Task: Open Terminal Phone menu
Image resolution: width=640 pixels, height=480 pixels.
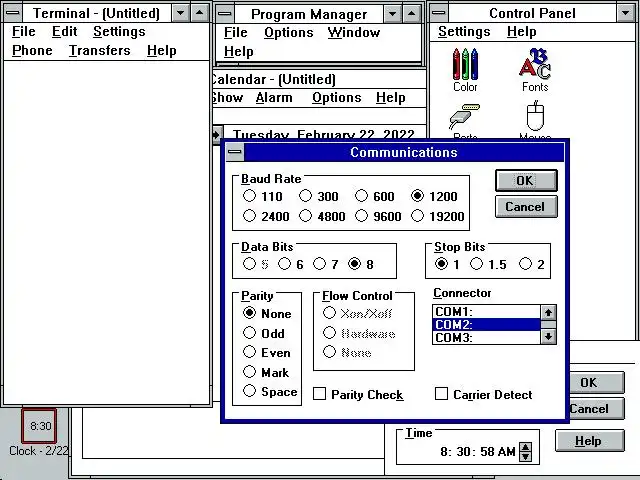Action: [x=32, y=51]
